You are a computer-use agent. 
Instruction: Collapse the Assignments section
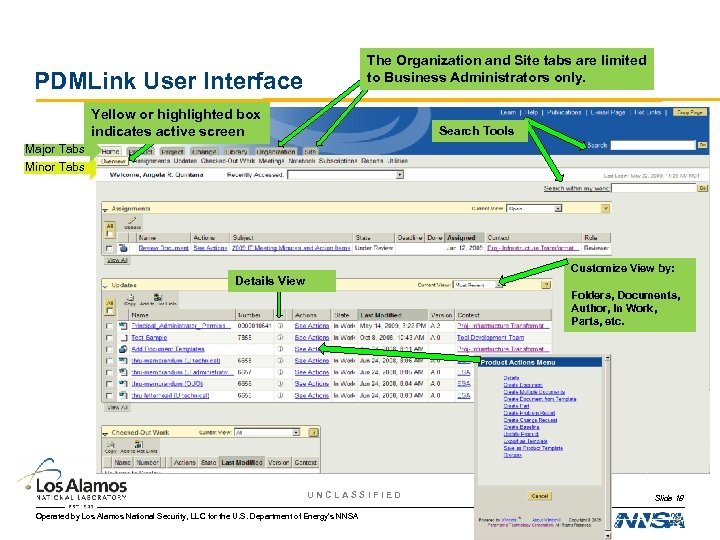(x=106, y=209)
